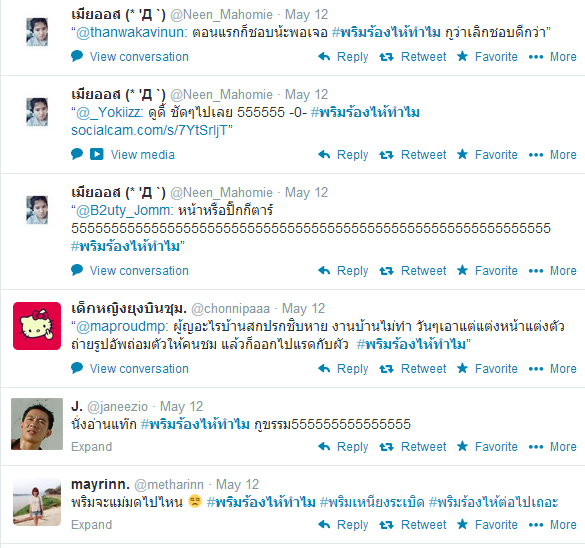
Task: Open the Hello Kitty profile avatar
Action: tap(37, 326)
